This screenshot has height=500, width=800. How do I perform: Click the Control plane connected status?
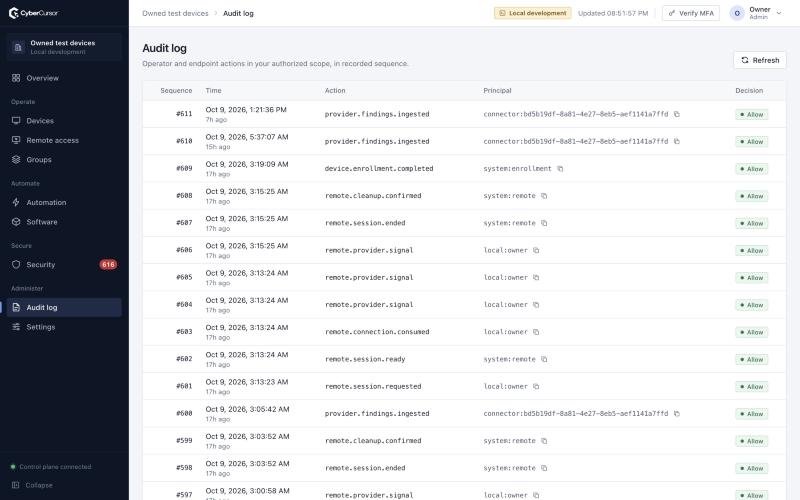51,467
